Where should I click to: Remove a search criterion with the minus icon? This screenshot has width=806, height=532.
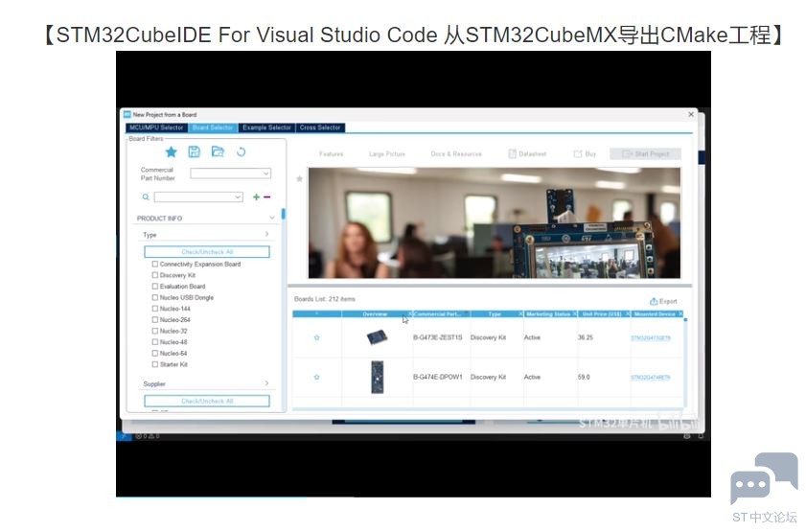(x=266, y=197)
